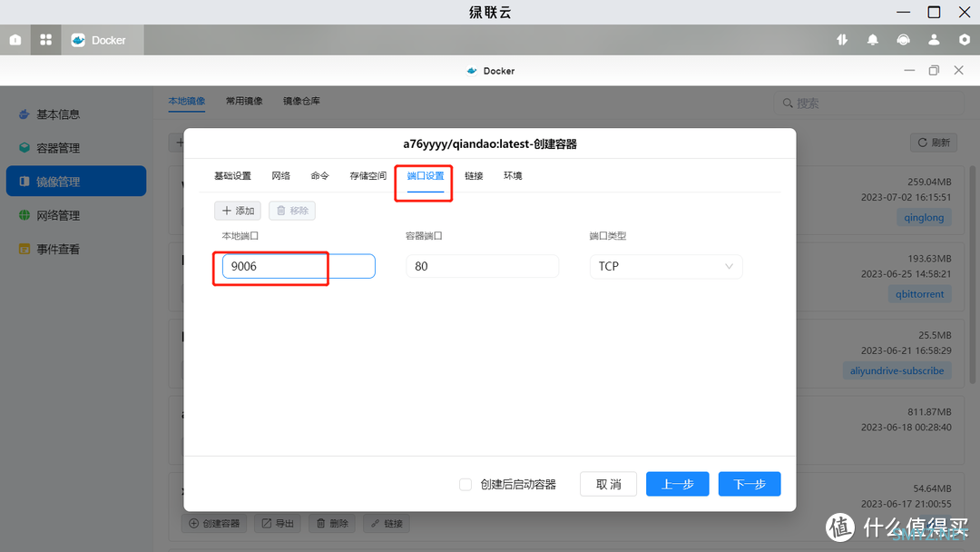The width and height of the screenshot is (980, 552).
Task: Click the user account icon
Action: click(934, 40)
